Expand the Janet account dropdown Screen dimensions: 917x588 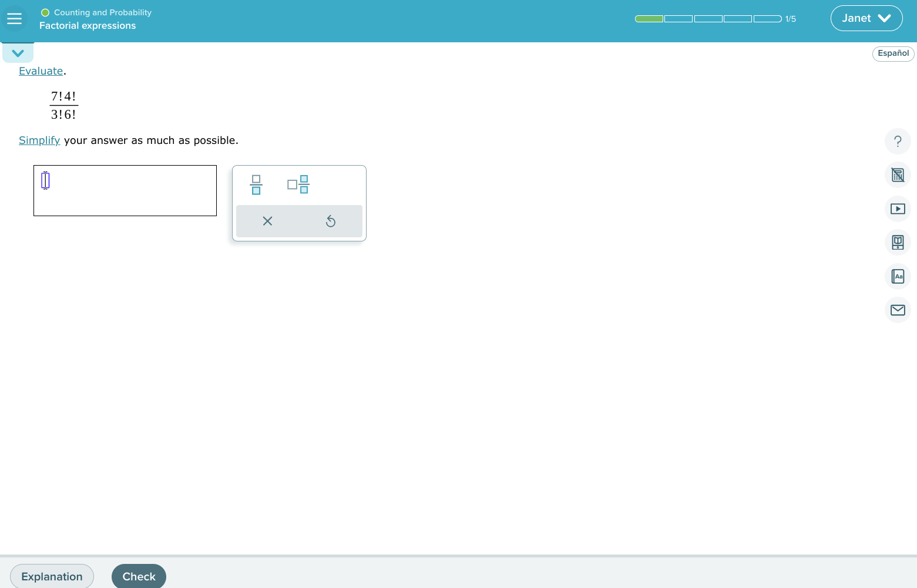(x=866, y=18)
